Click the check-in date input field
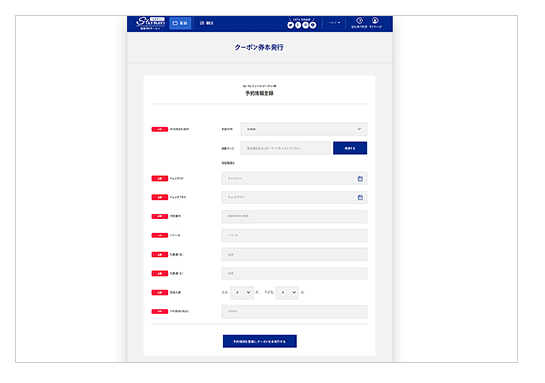 pyautogui.click(x=294, y=179)
